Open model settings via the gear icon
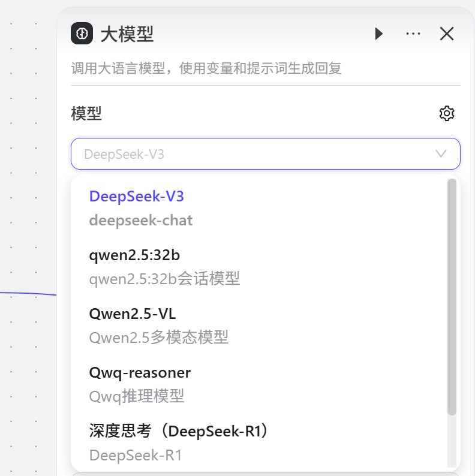The width and height of the screenshot is (475, 476). point(447,113)
